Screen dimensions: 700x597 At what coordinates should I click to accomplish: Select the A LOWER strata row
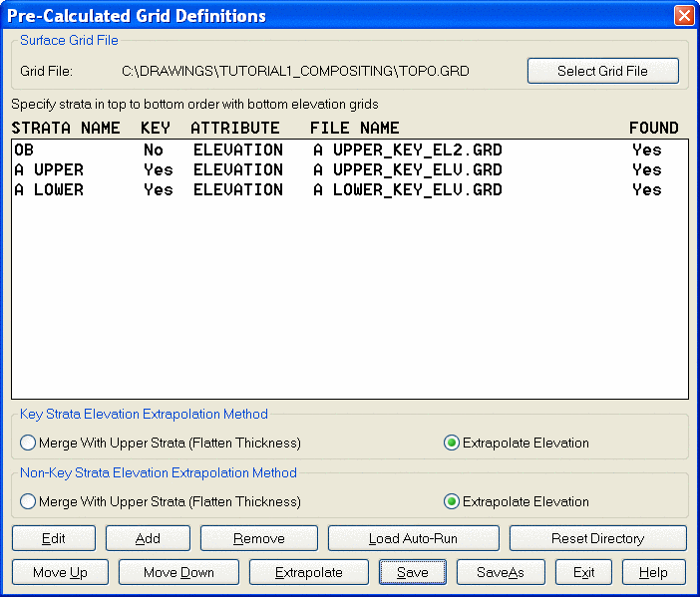click(x=350, y=190)
